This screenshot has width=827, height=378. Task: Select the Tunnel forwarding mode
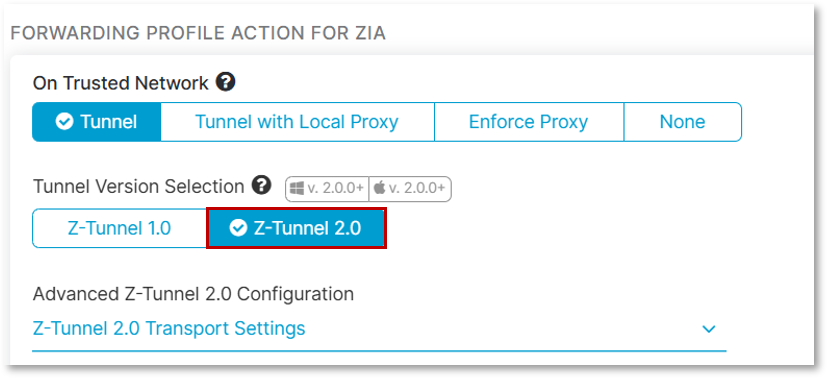pos(97,122)
